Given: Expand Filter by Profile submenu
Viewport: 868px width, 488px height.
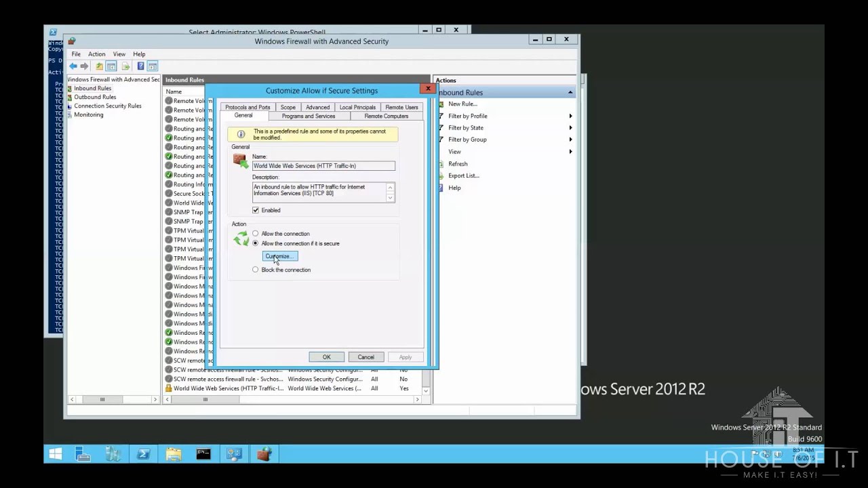Looking at the screenshot, I should tap(570, 116).
